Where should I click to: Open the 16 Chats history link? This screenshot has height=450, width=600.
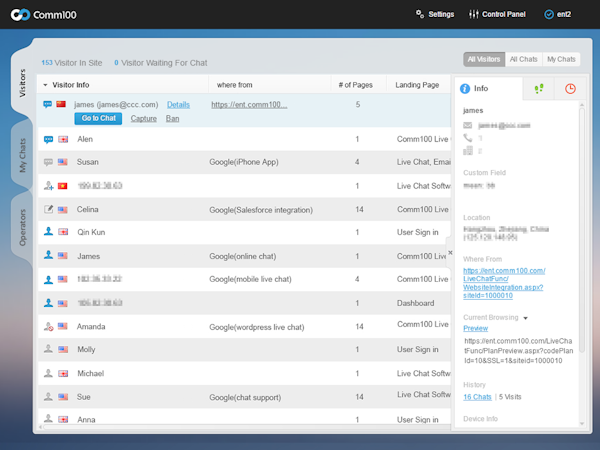[477, 397]
